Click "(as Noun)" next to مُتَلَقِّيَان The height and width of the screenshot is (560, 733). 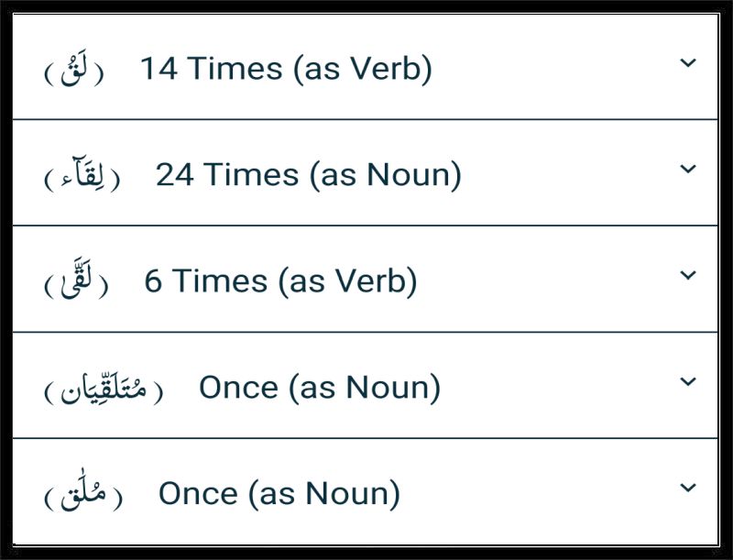coord(365,389)
